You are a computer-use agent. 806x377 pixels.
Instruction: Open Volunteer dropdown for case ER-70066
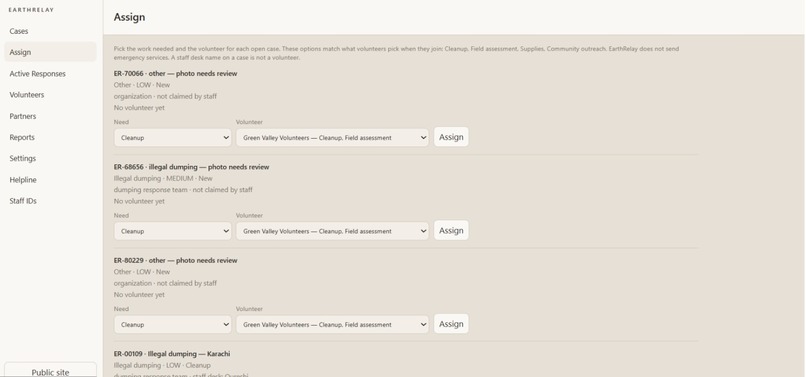click(332, 137)
